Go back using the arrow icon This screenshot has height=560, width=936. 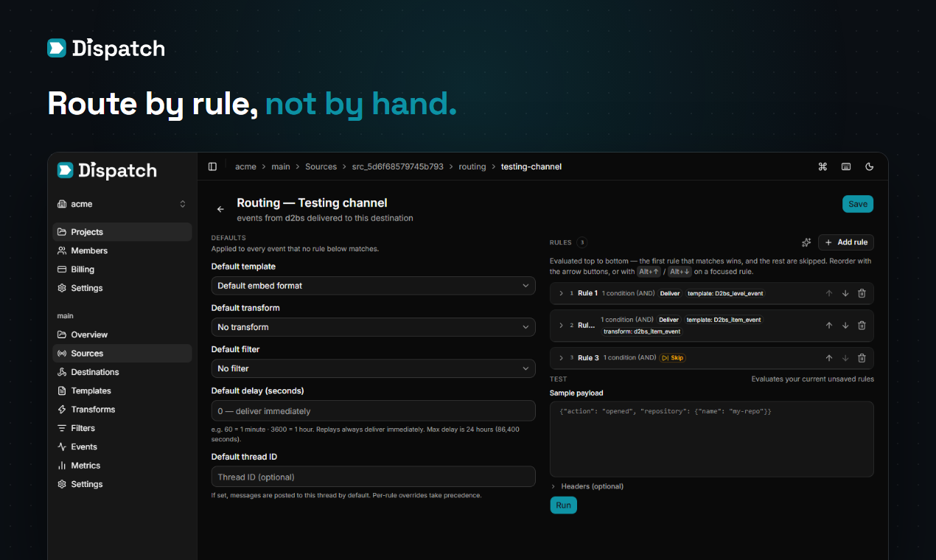(220, 209)
